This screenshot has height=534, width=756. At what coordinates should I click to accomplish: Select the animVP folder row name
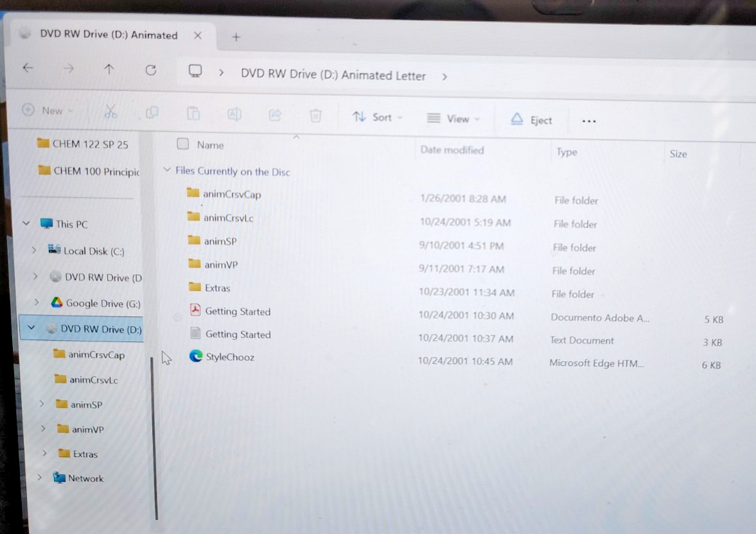coord(221,264)
